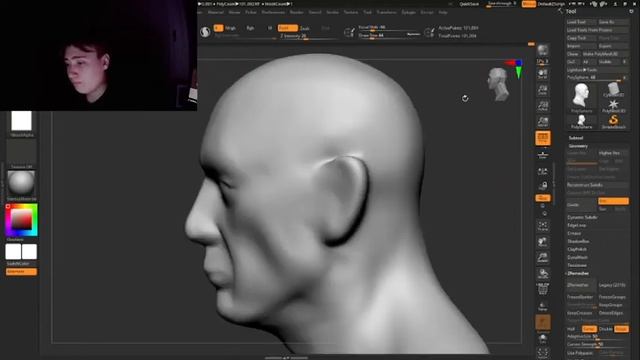Viewport: 640px width, 360px height.
Task: Click the Rotate view icon
Action: click(x=543, y=274)
